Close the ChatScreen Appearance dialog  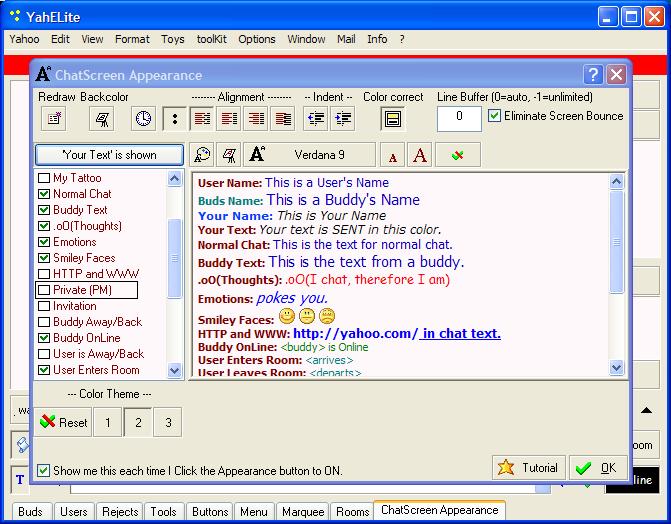(616, 75)
